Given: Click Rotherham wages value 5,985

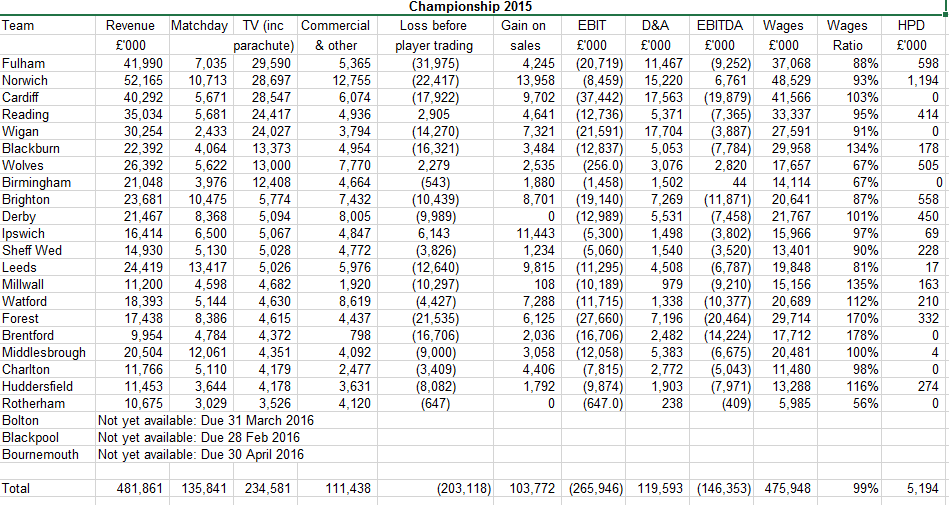Looking at the screenshot, I should (x=793, y=403).
